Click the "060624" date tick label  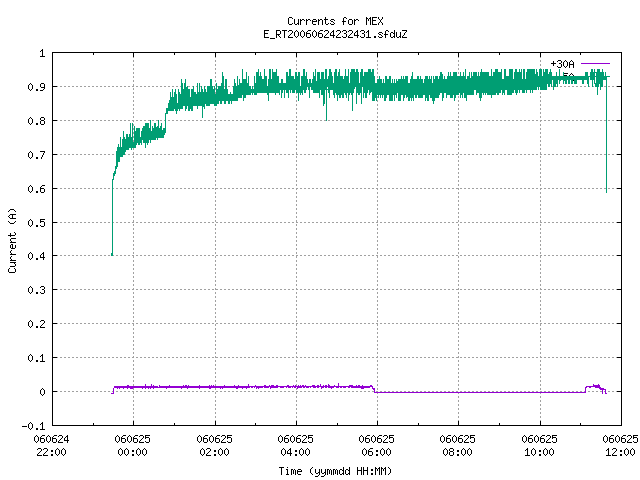coord(51,439)
